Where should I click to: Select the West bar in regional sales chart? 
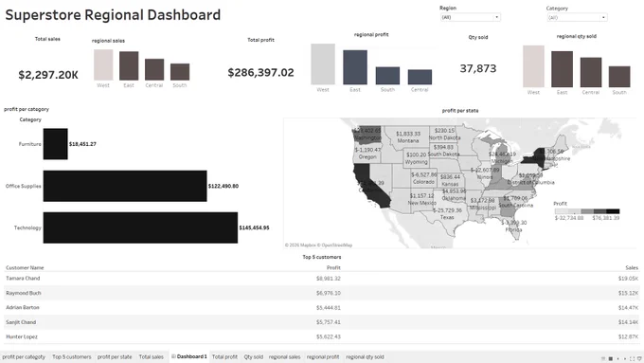click(103, 65)
